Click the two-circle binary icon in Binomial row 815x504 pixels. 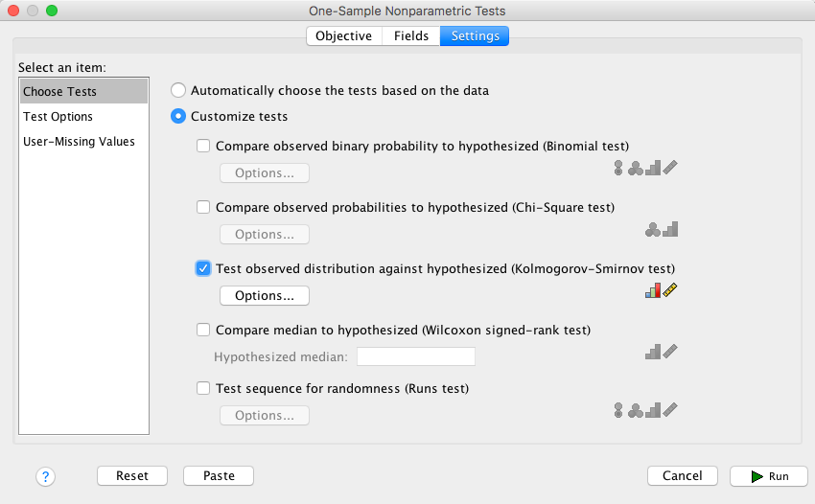coord(618,169)
